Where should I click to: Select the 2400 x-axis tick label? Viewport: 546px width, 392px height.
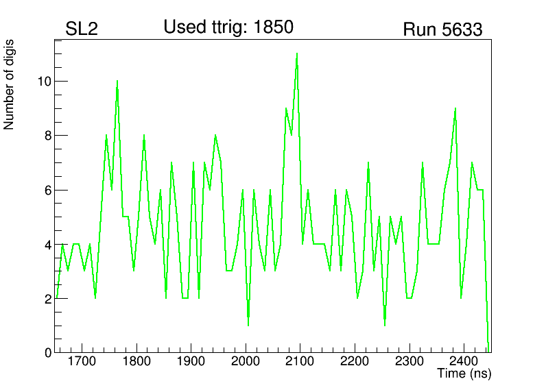click(x=464, y=361)
